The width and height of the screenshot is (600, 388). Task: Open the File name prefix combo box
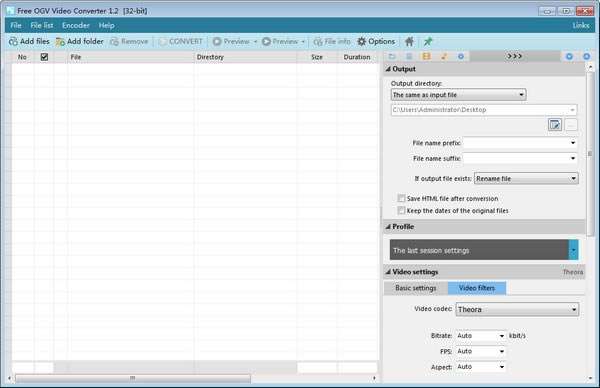pos(520,143)
